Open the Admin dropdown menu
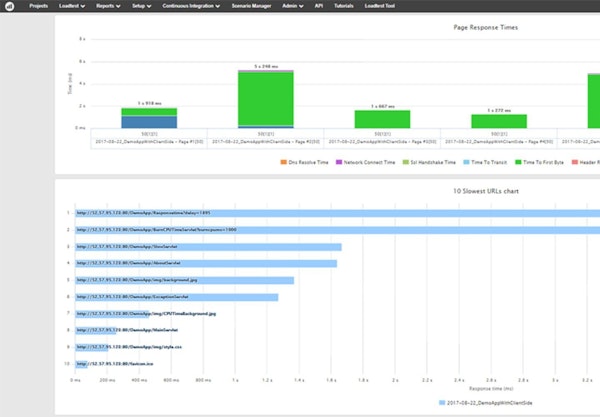The image size is (600, 417). click(296, 6)
